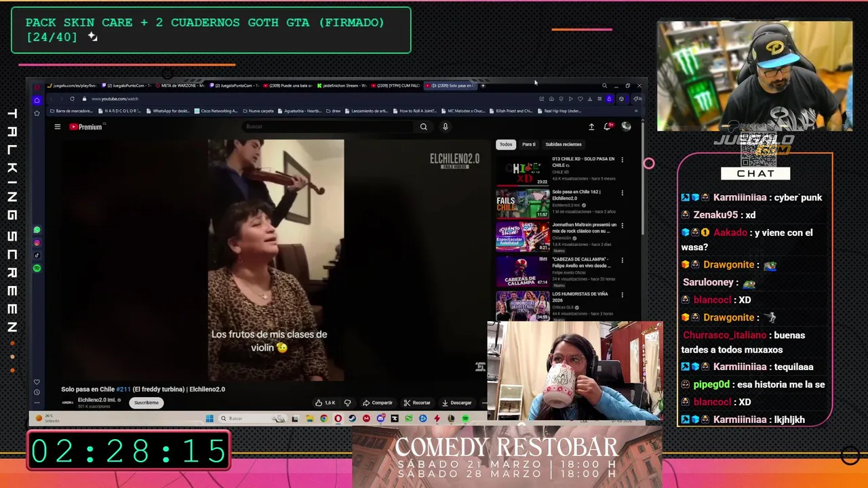Image resolution: width=868 pixels, height=488 pixels.
Task: Open the Jonnathan Maltrain video title link
Action: 585,228
